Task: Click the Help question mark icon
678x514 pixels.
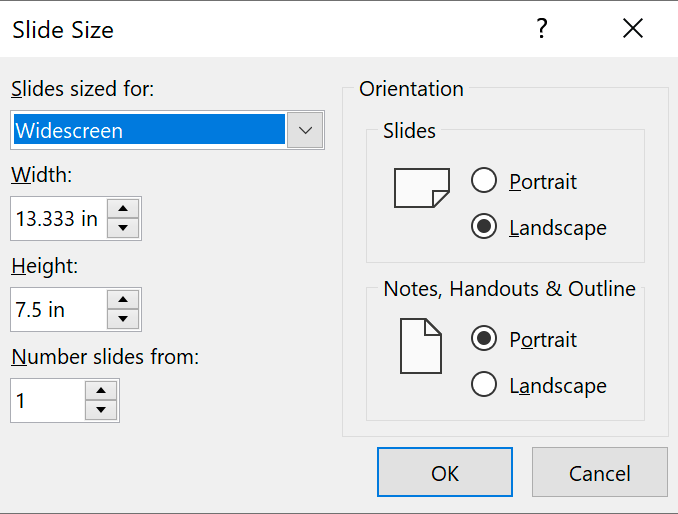Action: tap(542, 29)
